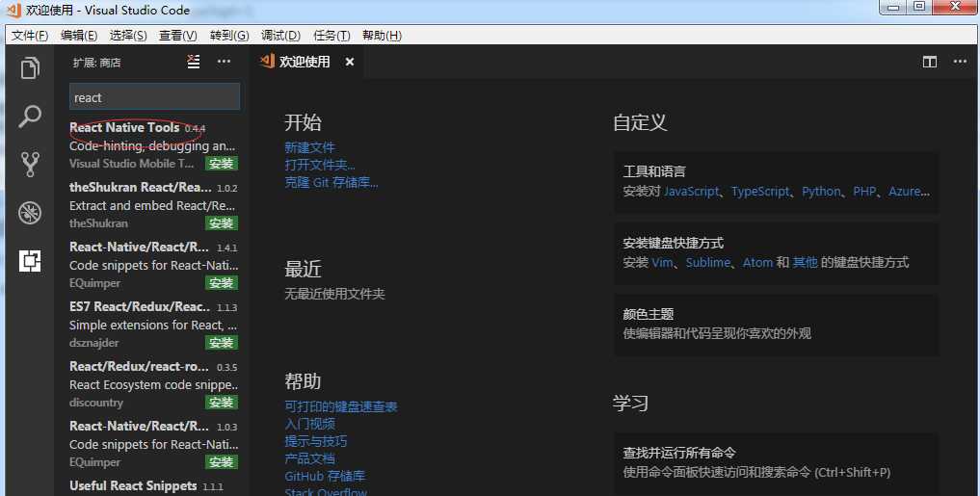This screenshot has width=980, height=496.
Task: Click Vim keyboard shortcuts link
Action: [x=663, y=262]
